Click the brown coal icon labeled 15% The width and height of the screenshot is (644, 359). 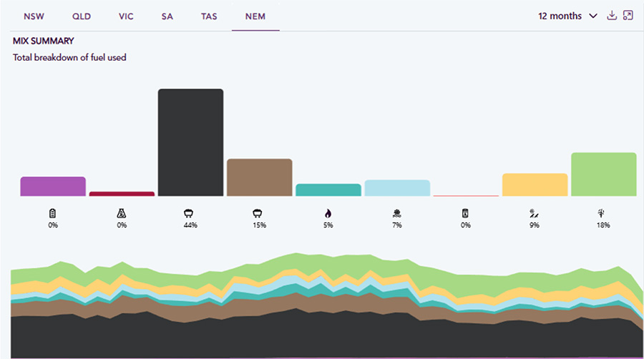(259, 213)
